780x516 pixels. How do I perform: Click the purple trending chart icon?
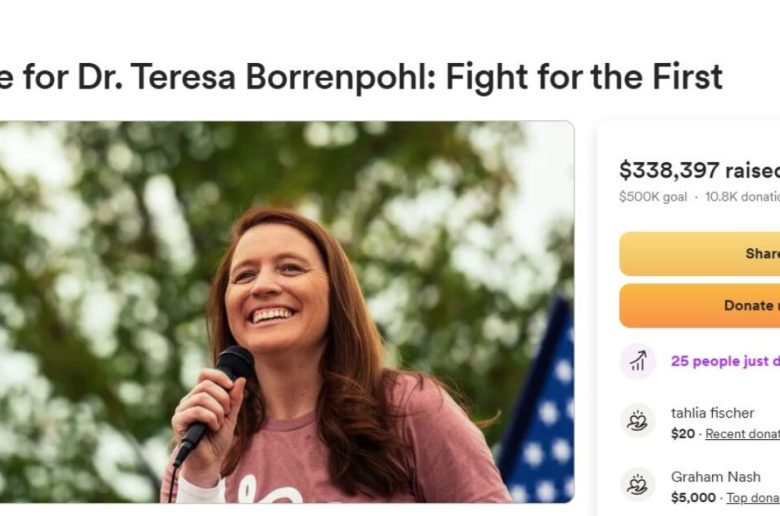(637, 361)
